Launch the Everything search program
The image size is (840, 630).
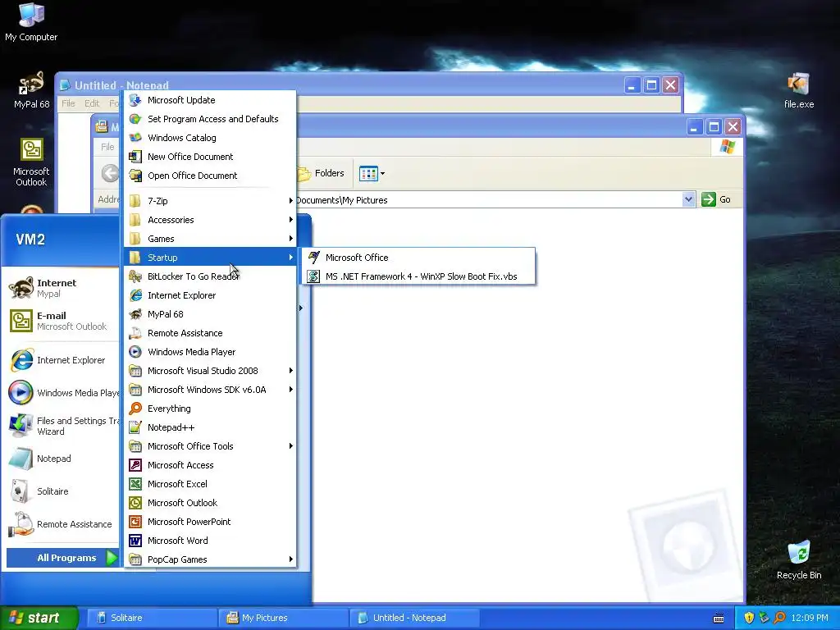(210, 409)
